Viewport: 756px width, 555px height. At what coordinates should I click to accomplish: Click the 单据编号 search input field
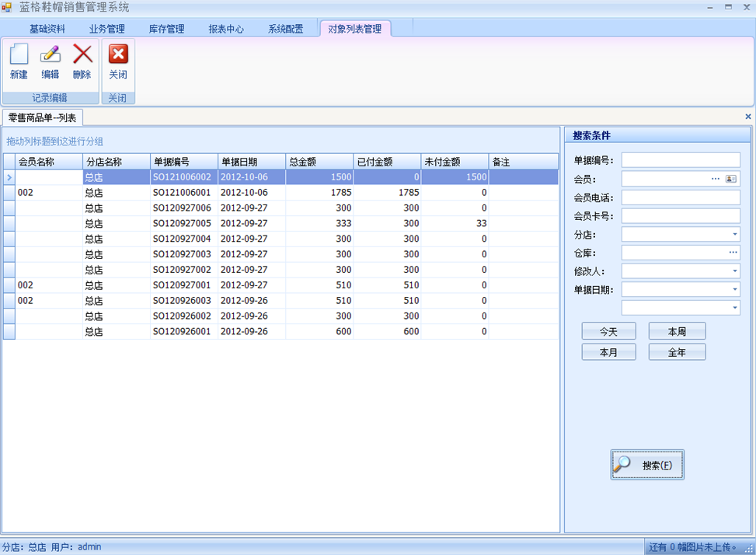(x=681, y=160)
